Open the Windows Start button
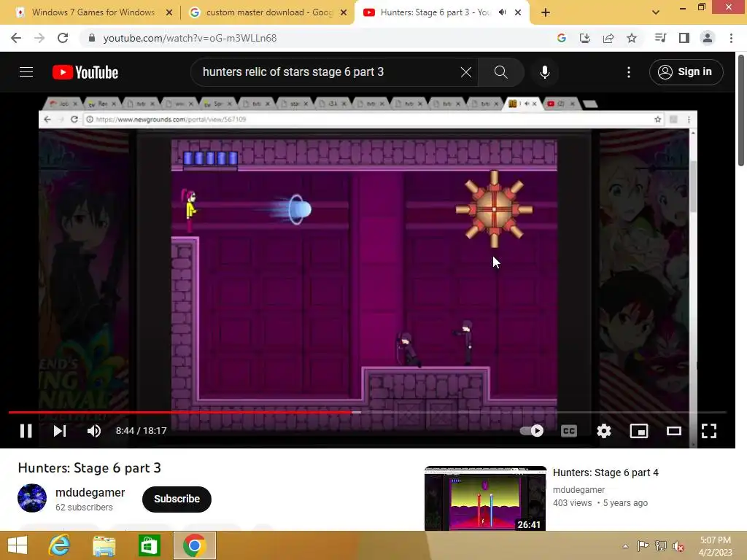The height and width of the screenshot is (560, 747). (18, 545)
